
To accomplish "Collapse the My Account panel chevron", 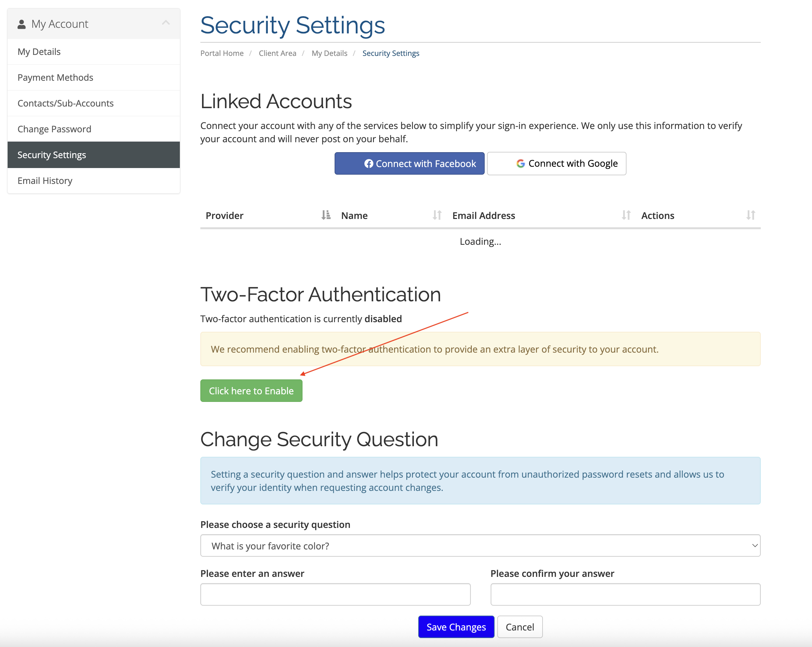I will (x=166, y=23).
